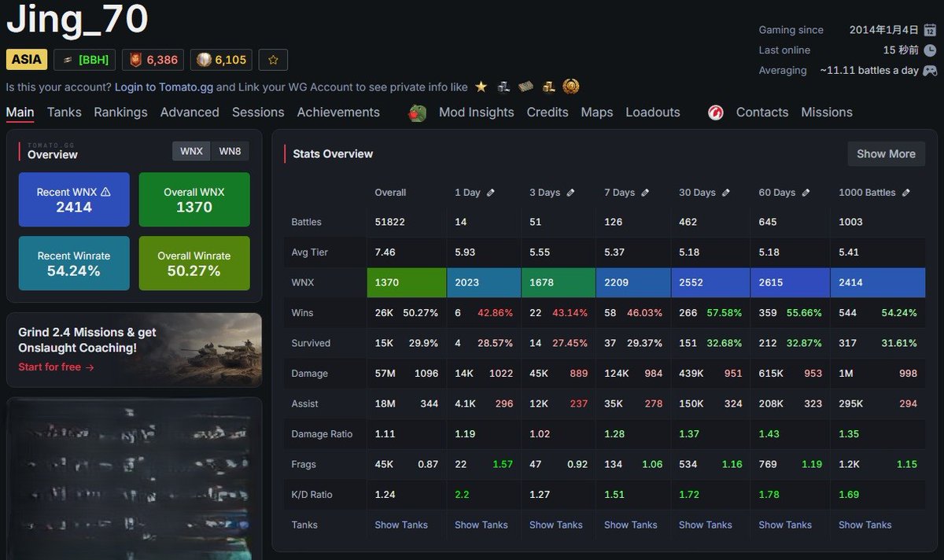Show Tanks for the 30 Days column

coord(706,525)
